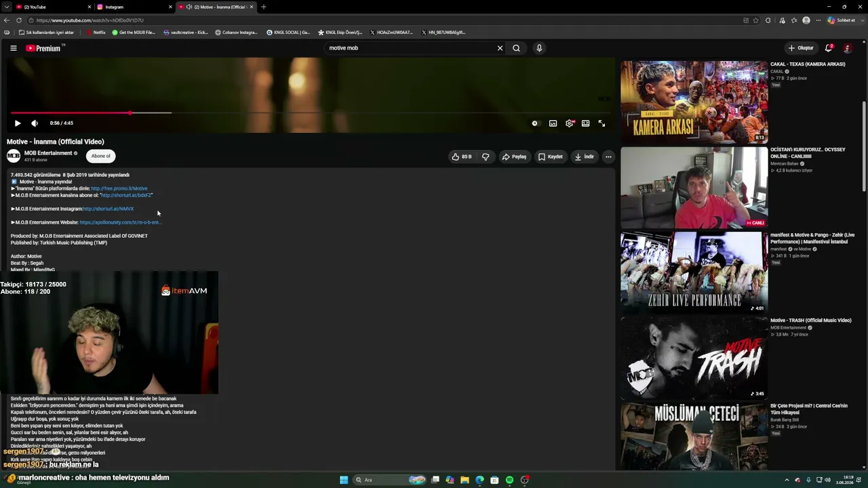Viewport: 868px width, 488px height.
Task: Download the video with İndir
Action: tap(585, 157)
